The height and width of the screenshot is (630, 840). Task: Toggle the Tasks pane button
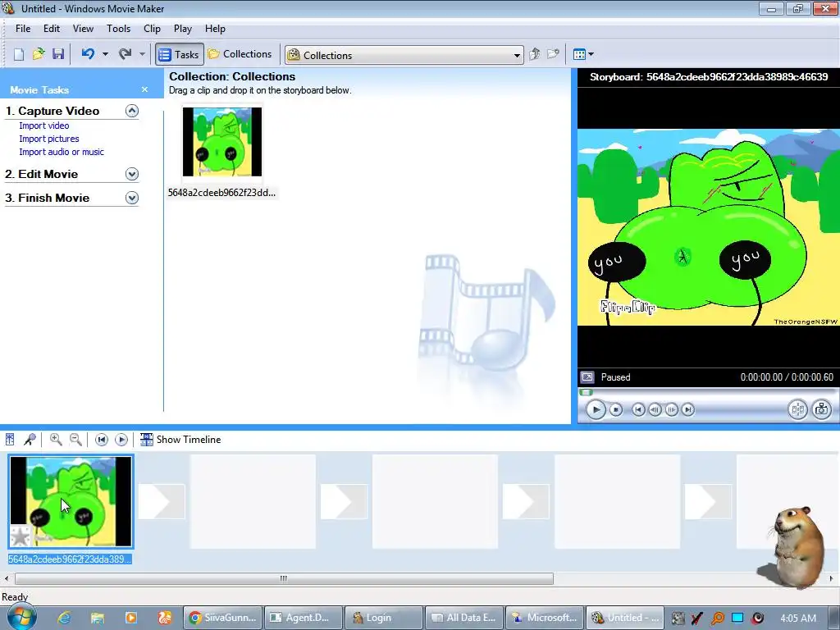(x=180, y=54)
